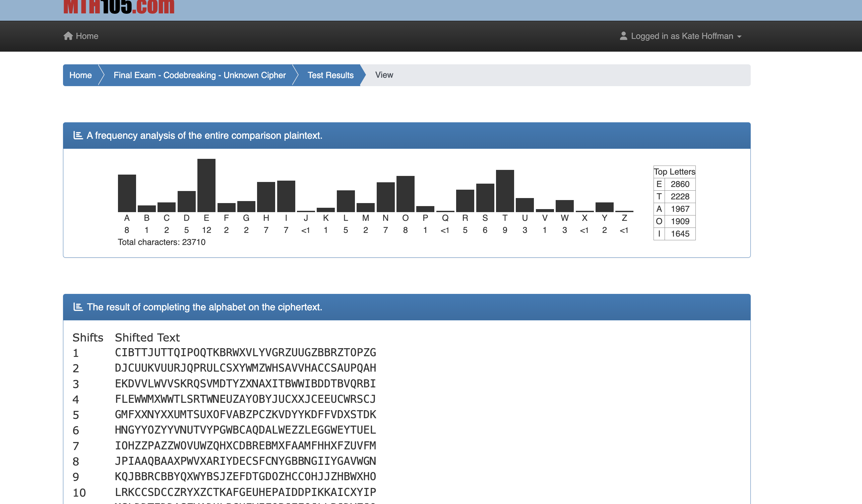This screenshot has width=862, height=504.
Task: Open the Logged in as Kate Hoffman dropdown
Action: pyautogui.click(x=681, y=36)
